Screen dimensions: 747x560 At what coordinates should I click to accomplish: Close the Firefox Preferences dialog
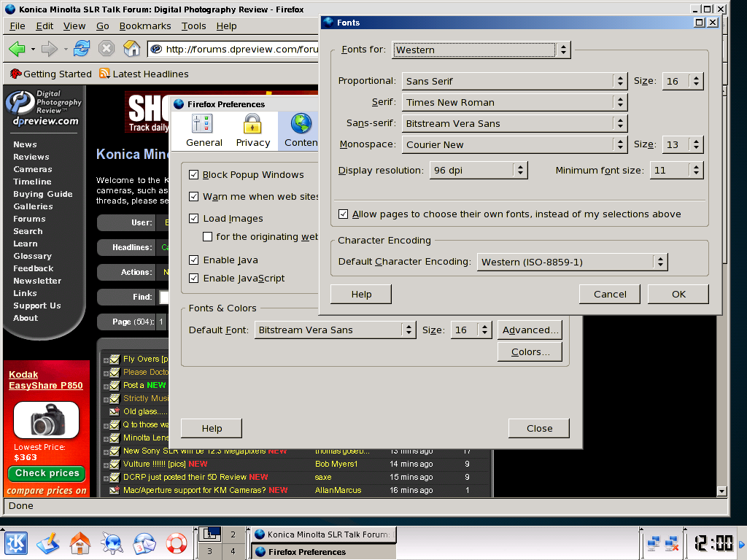click(x=539, y=428)
